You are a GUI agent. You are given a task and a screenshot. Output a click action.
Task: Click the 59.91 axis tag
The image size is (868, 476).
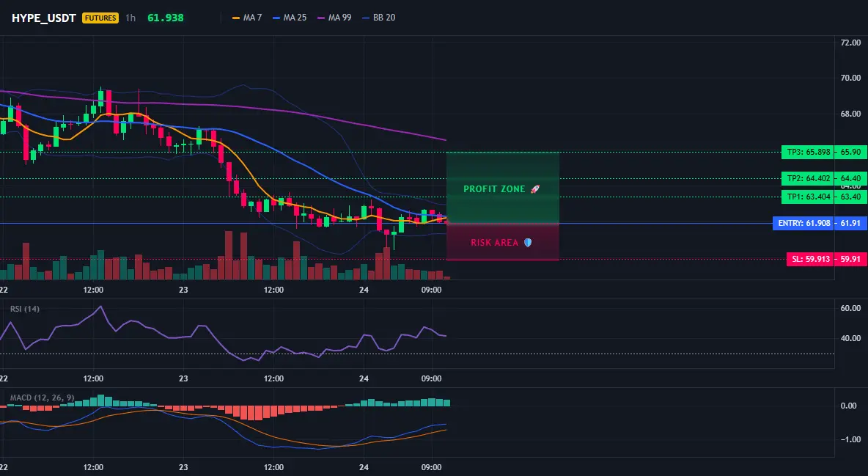click(850, 259)
